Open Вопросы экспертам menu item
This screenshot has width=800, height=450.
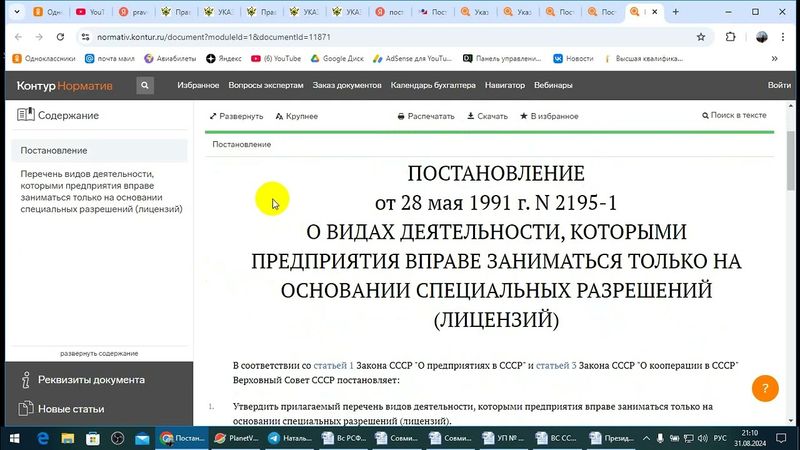click(x=266, y=85)
